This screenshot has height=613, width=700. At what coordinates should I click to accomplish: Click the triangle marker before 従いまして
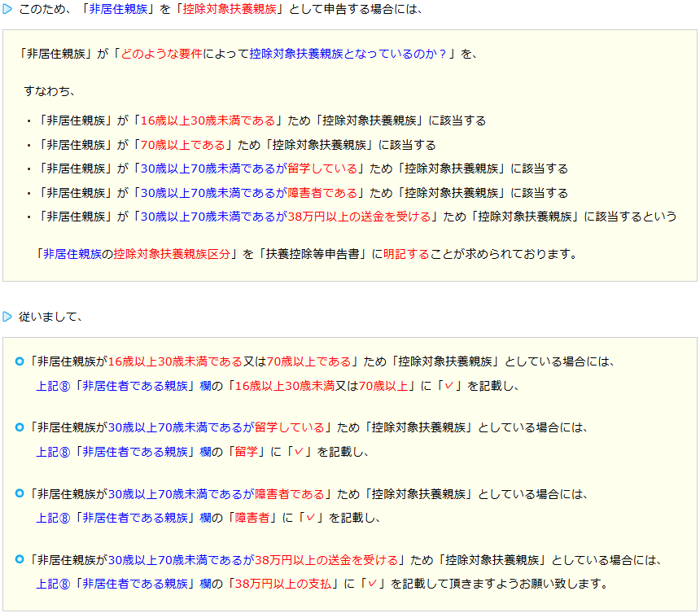click(7, 317)
